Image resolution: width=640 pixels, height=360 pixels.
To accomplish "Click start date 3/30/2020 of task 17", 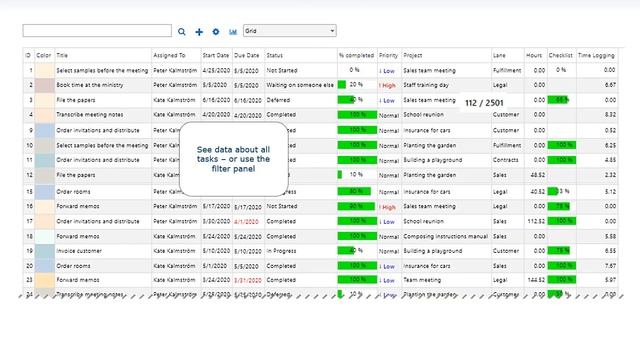I will point(216,221).
